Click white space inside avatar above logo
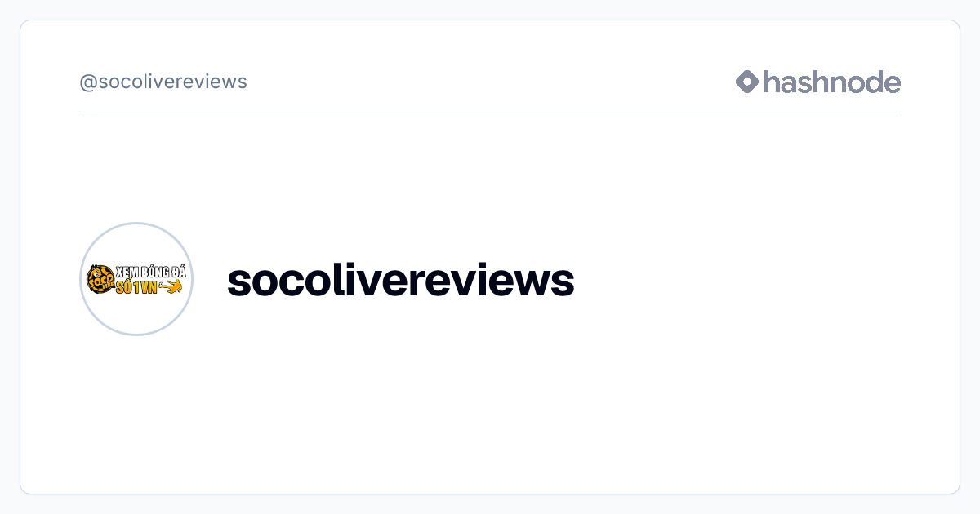The height and width of the screenshot is (514, 980). click(136, 243)
